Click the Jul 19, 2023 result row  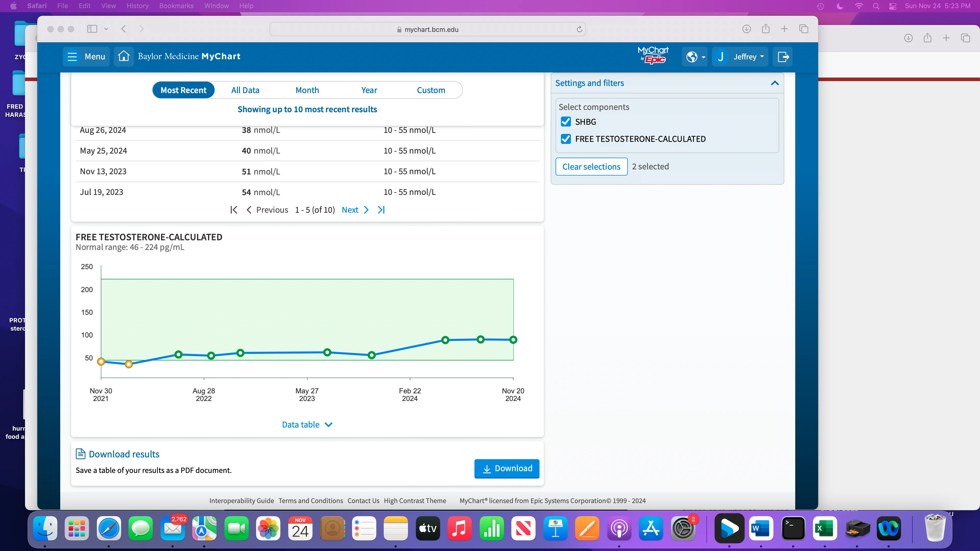[x=307, y=192]
